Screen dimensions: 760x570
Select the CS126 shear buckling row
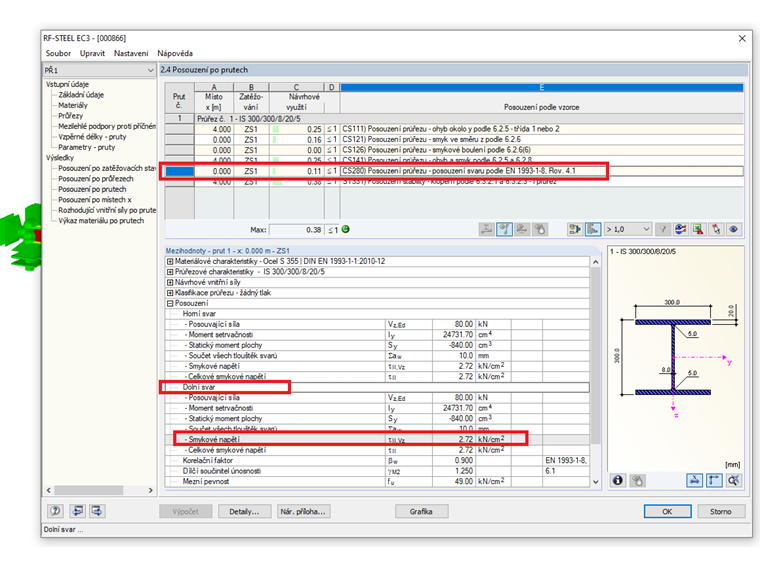[454, 150]
